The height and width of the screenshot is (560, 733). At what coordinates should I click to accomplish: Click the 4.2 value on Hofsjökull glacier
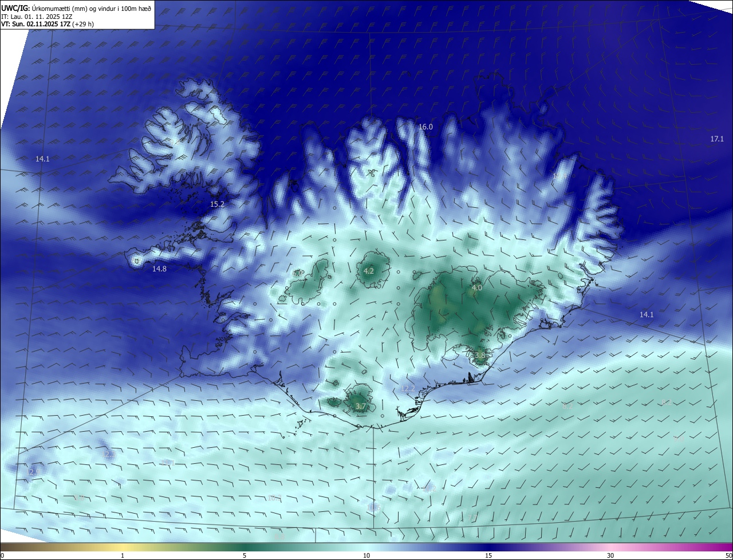369,271
